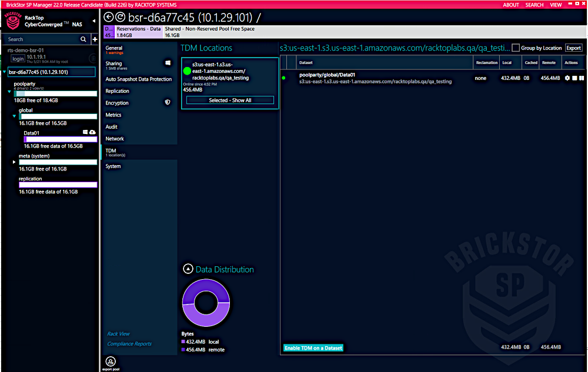Click the Export button
The height and width of the screenshot is (372, 588).
(573, 48)
